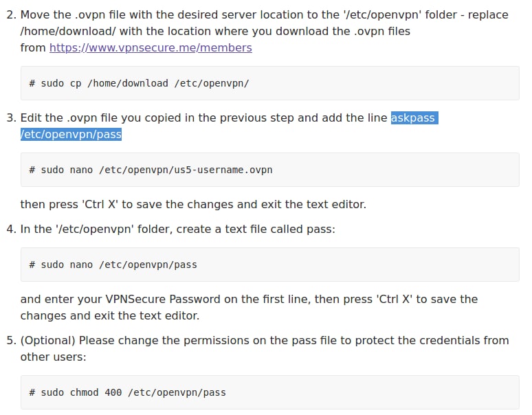The width and height of the screenshot is (532, 415).
Task: Click the us5-username.ovpn filename in the code block
Action: (x=223, y=170)
